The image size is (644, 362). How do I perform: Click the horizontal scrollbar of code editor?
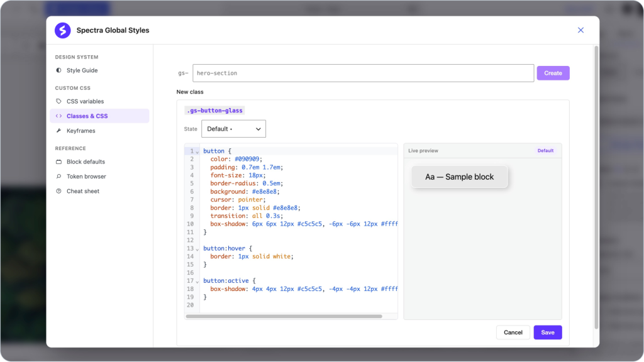click(284, 317)
